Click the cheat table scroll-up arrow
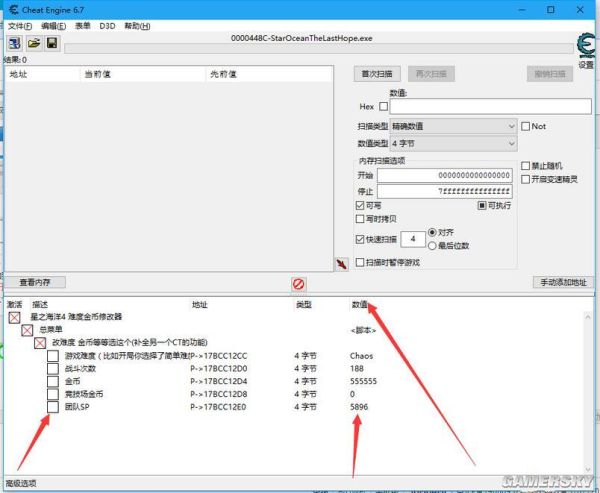 pos(588,317)
